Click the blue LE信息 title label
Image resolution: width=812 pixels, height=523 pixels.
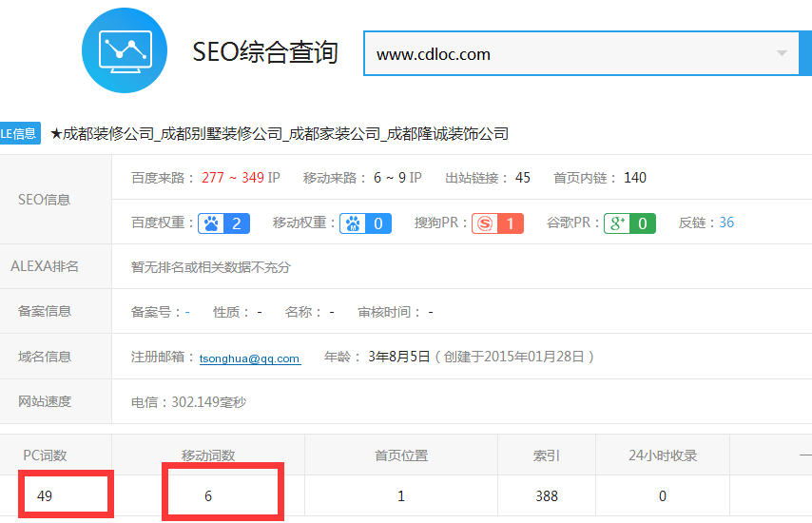[19, 133]
